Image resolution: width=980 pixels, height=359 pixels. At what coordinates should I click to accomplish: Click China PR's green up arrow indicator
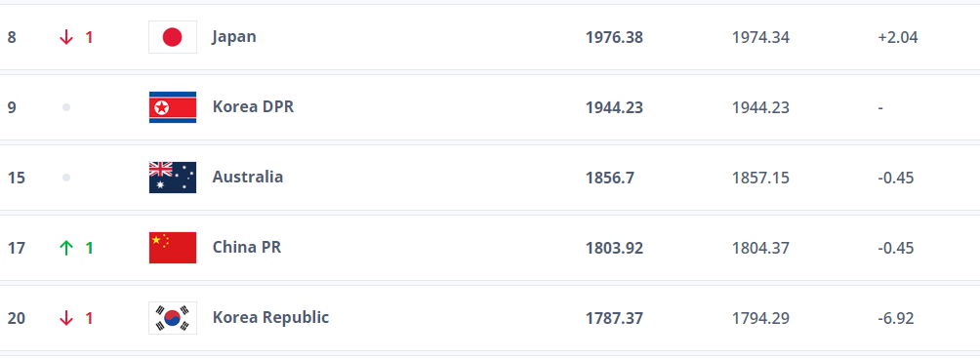click(x=66, y=249)
